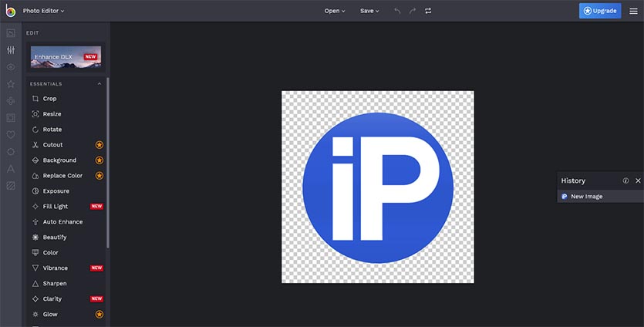Close the History panel

click(x=638, y=180)
